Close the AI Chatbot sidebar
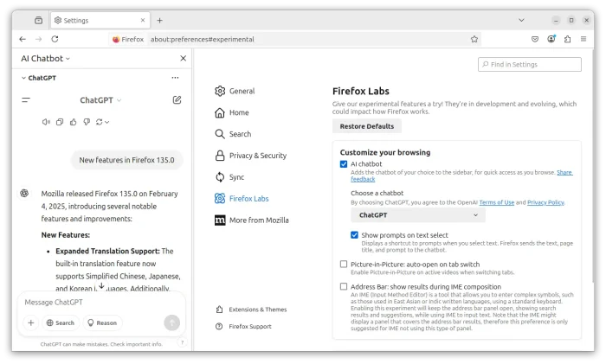This screenshot has width=606, height=364. pos(184,58)
